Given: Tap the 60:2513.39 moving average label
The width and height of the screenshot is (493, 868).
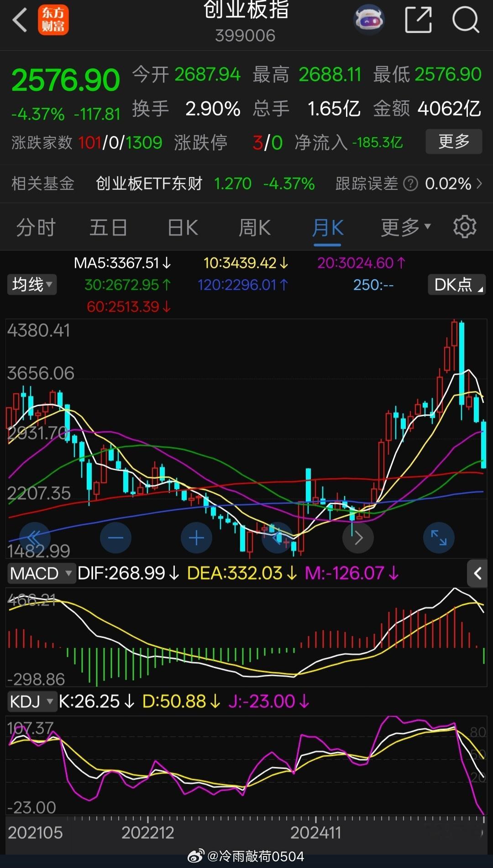Looking at the screenshot, I should click(x=129, y=307).
